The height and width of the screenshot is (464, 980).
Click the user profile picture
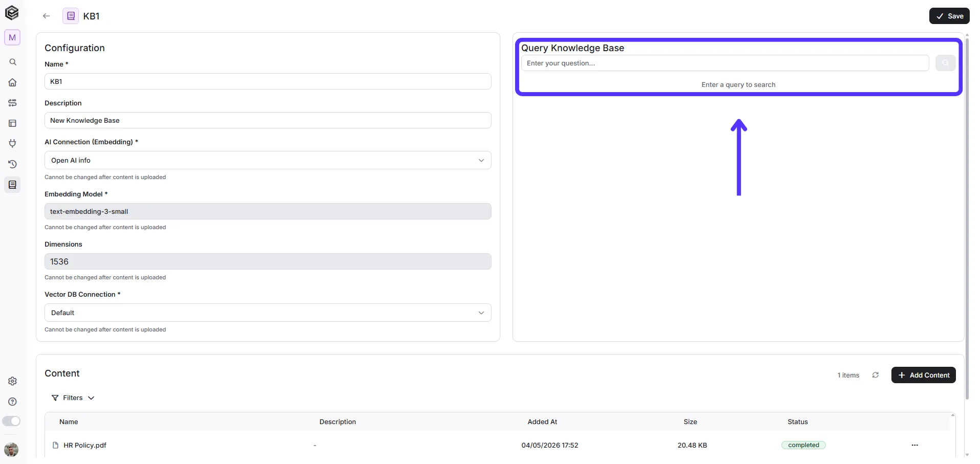pos(11,450)
